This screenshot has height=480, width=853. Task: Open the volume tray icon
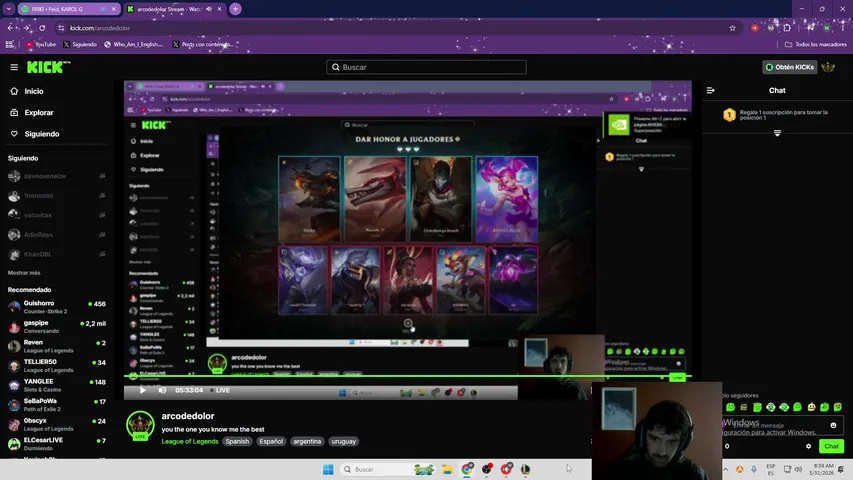pos(798,469)
